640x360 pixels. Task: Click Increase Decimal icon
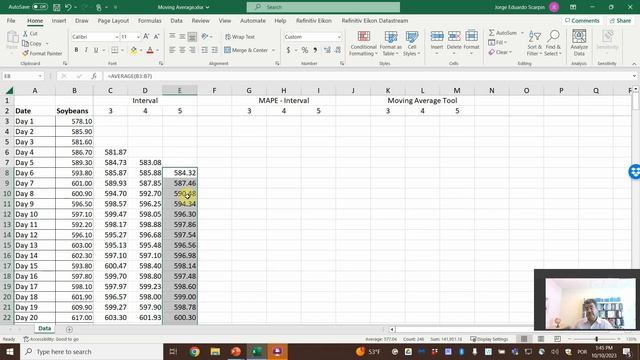click(x=327, y=50)
